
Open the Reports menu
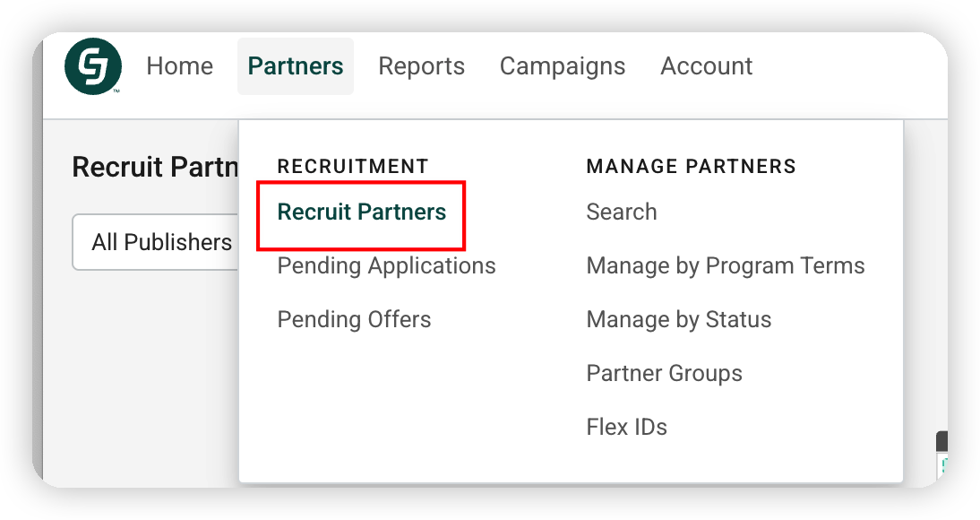(x=421, y=65)
